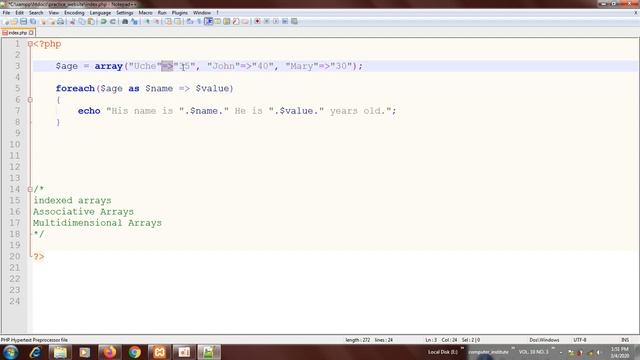Launch Google Chrome from the taskbar
Screen dimensions: 640x360
click(x=134, y=352)
